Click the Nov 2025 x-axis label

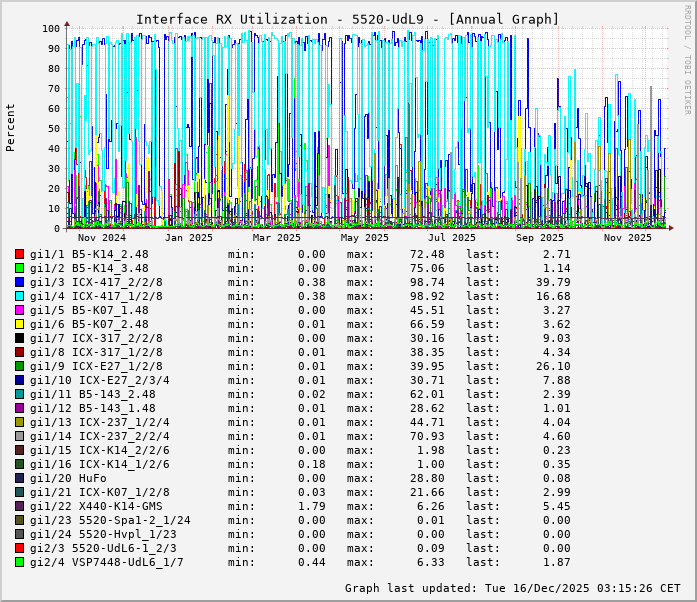[627, 237]
